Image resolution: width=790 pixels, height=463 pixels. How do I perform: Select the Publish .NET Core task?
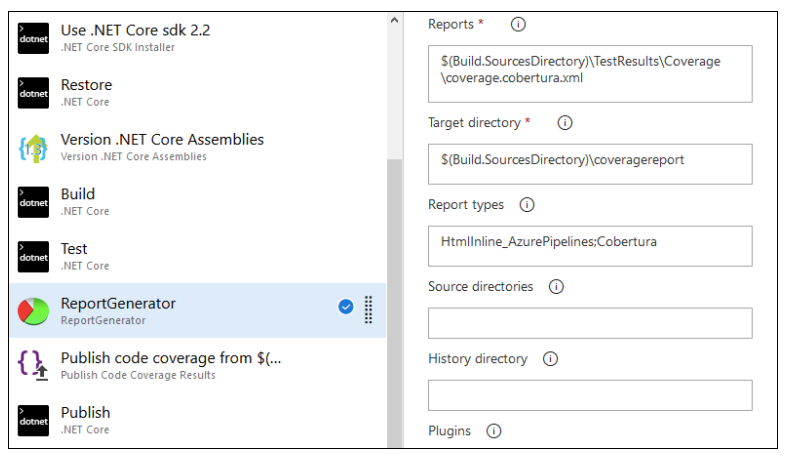coord(85,419)
